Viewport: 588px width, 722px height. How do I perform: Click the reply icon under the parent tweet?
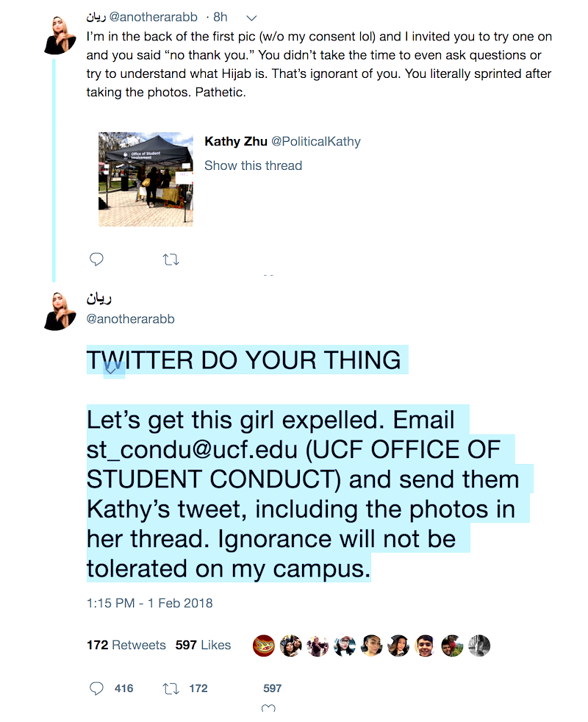click(x=96, y=259)
